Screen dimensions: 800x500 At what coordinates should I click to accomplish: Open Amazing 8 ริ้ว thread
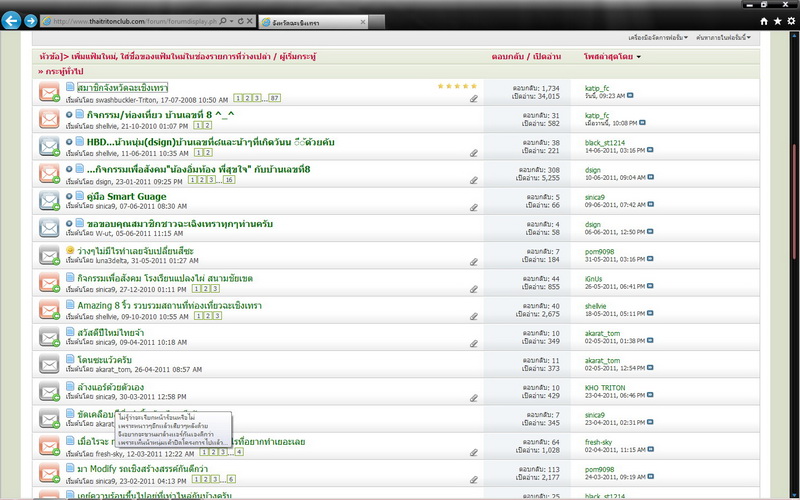click(x=169, y=306)
